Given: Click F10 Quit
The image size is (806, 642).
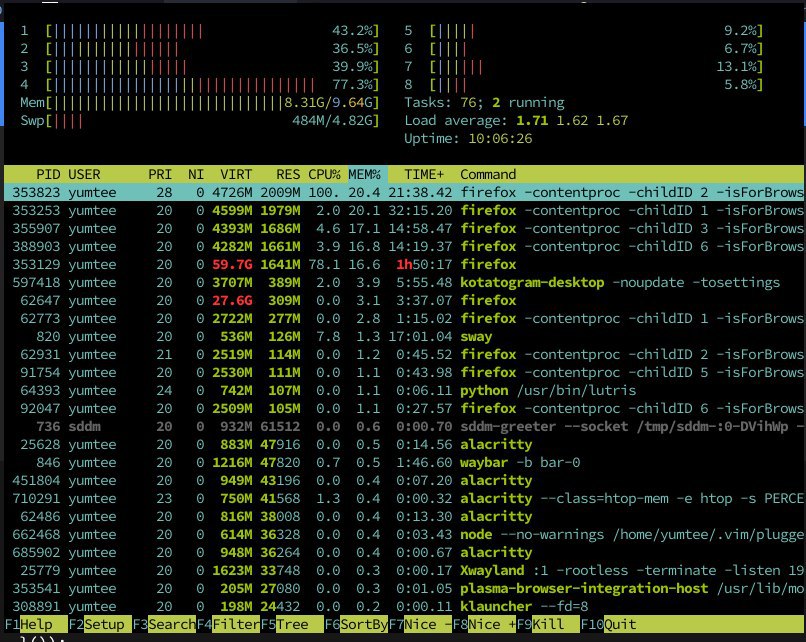Looking at the screenshot, I should [609, 625].
